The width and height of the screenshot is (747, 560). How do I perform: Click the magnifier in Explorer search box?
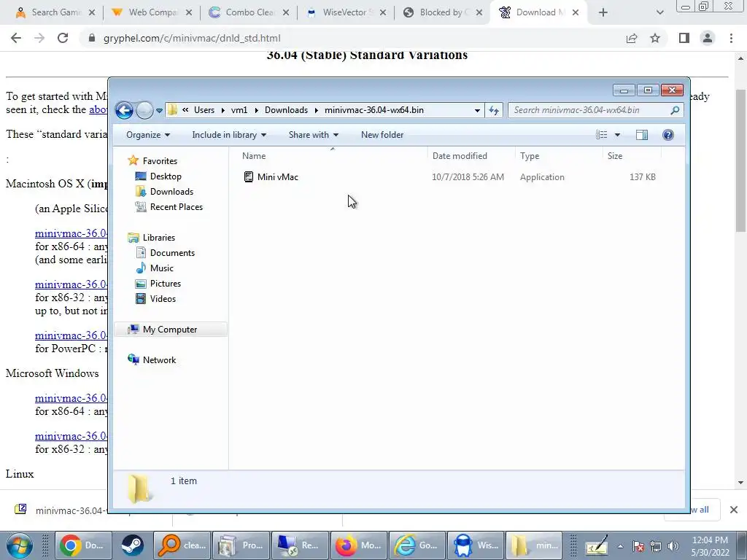675,111
